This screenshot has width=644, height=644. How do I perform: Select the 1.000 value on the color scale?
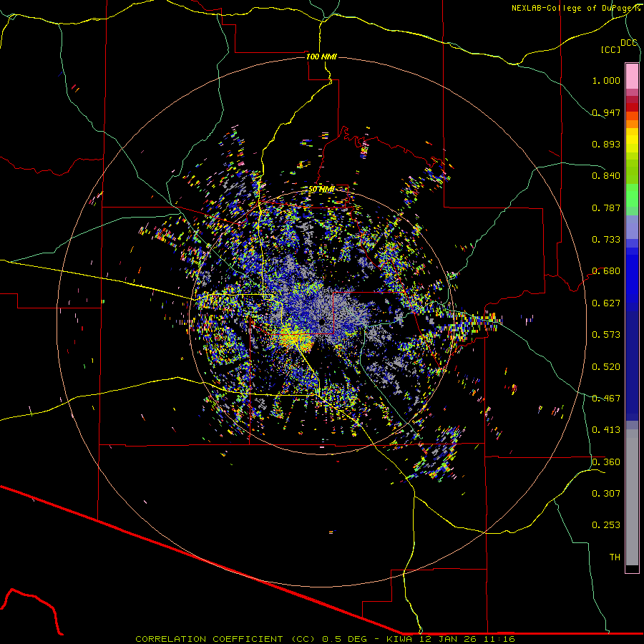pos(606,80)
